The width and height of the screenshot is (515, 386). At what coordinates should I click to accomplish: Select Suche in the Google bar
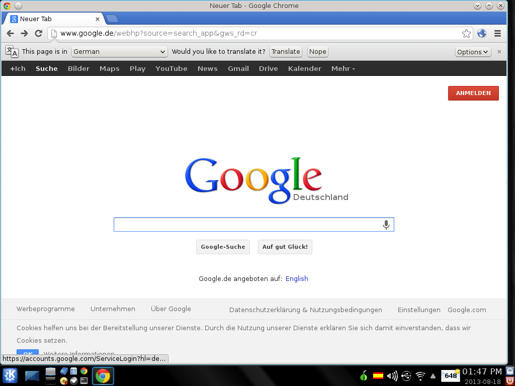tap(47, 69)
